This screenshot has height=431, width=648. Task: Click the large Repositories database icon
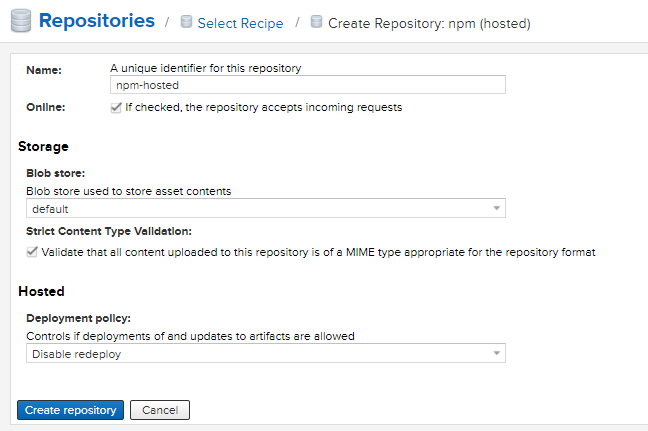click(x=18, y=21)
